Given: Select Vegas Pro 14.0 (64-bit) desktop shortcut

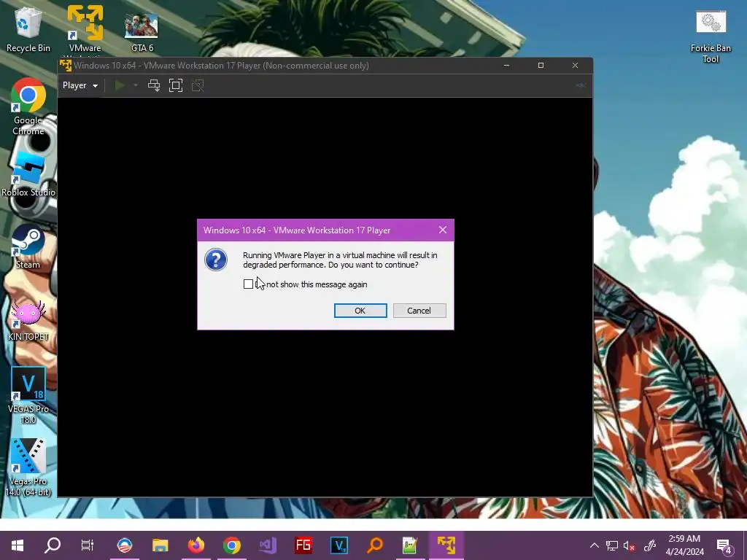Looking at the screenshot, I should (x=28, y=467).
